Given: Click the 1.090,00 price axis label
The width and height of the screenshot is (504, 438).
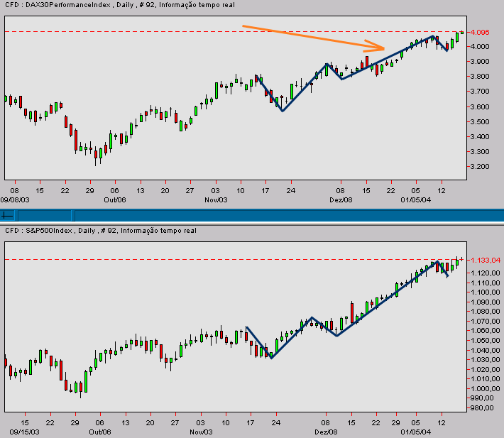Looking at the screenshot, I should [485, 302].
